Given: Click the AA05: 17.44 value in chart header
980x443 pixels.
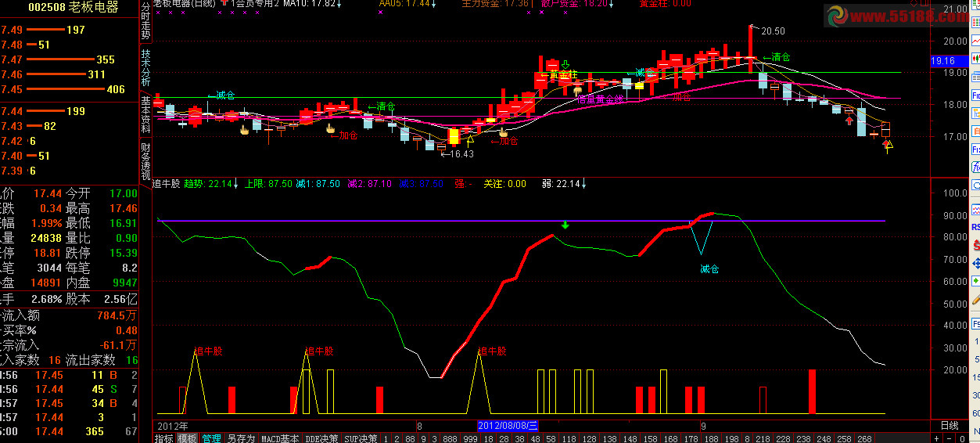Looking at the screenshot, I should pyautogui.click(x=405, y=3).
